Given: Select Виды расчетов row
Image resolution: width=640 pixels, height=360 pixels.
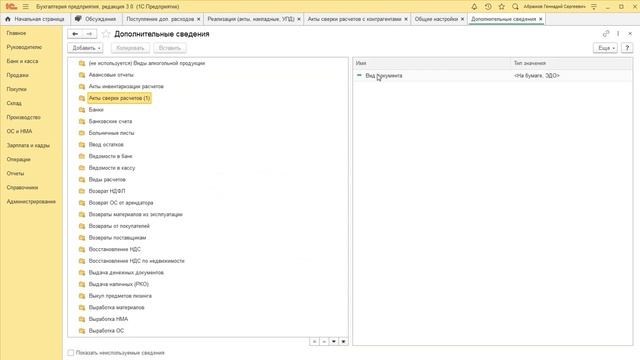Looking at the screenshot, I should point(107,180).
